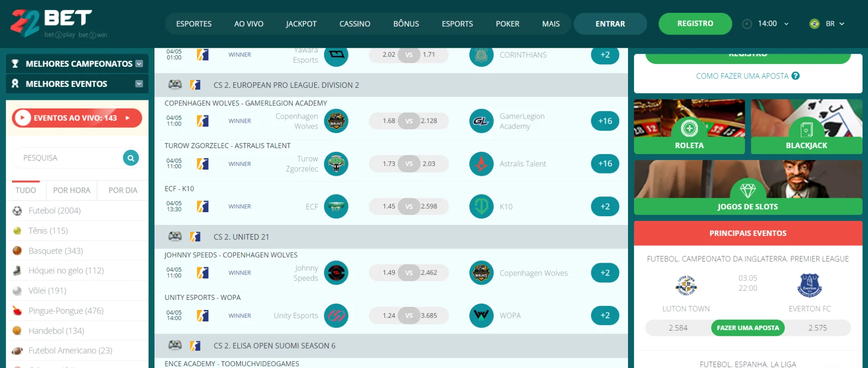Expand +2 markets for Johnny Speeds match

click(605, 273)
